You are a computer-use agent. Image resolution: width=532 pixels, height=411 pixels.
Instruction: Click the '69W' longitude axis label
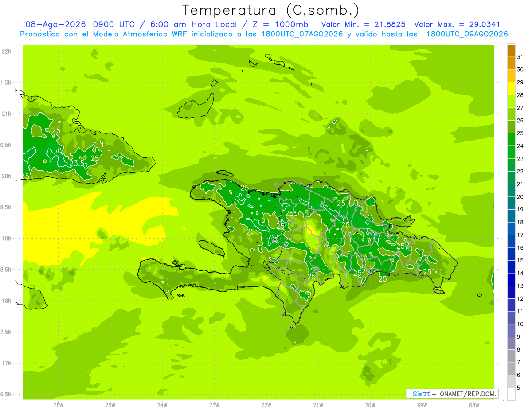[x=422, y=405]
